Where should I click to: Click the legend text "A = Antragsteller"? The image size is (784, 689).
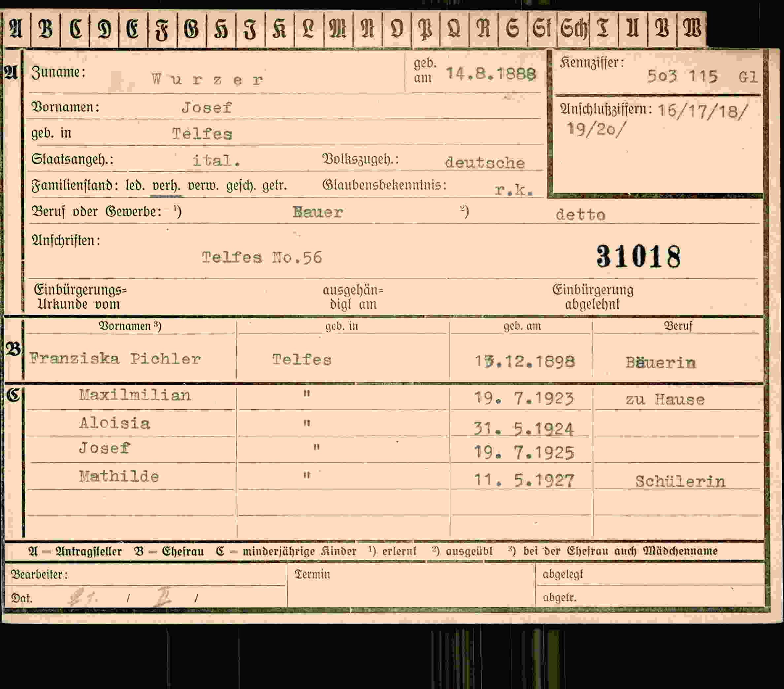pyautogui.click(x=75, y=551)
